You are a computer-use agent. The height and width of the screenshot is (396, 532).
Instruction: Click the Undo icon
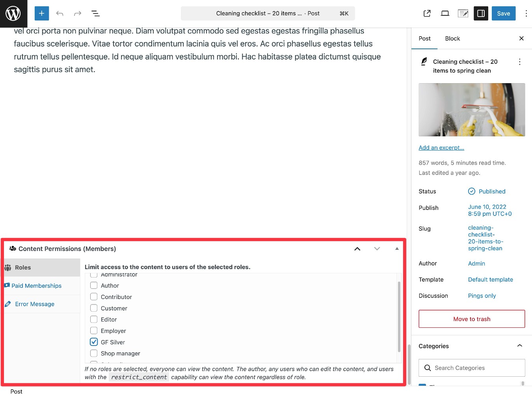click(x=60, y=13)
